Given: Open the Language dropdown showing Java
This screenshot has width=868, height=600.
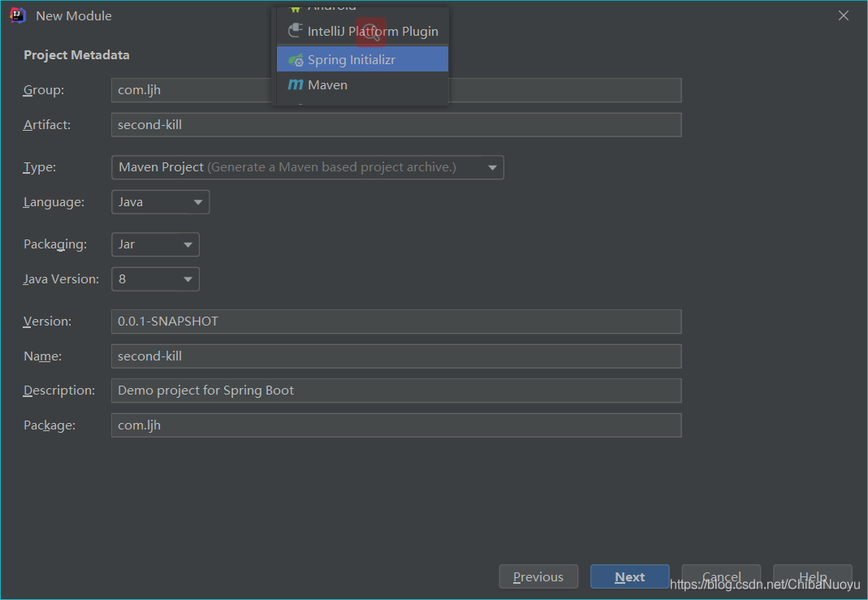Looking at the screenshot, I should tap(161, 202).
